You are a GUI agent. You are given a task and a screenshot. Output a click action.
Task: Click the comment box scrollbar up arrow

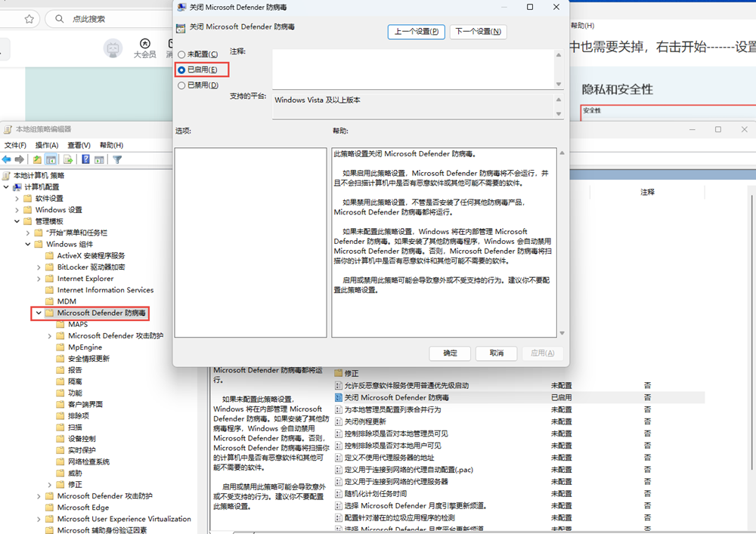pyautogui.click(x=559, y=54)
